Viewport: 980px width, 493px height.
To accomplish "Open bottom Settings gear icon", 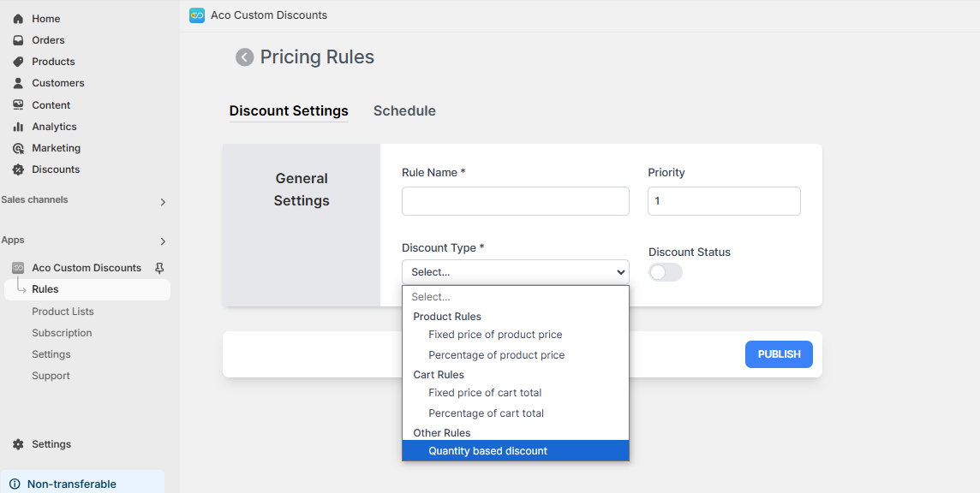I will [18, 444].
